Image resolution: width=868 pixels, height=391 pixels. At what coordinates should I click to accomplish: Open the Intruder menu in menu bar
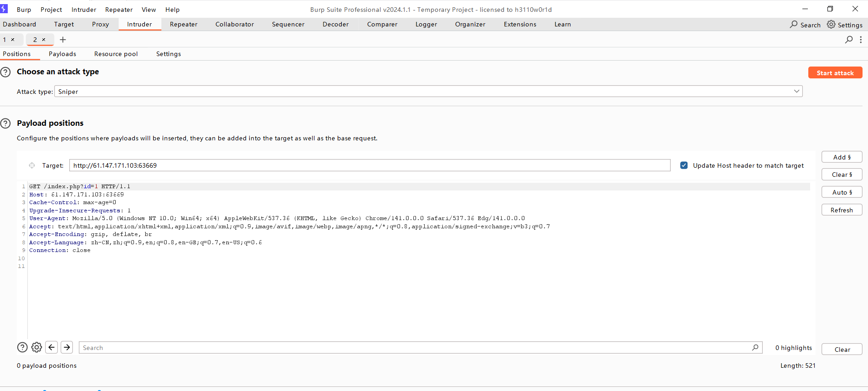[x=84, y=10]
